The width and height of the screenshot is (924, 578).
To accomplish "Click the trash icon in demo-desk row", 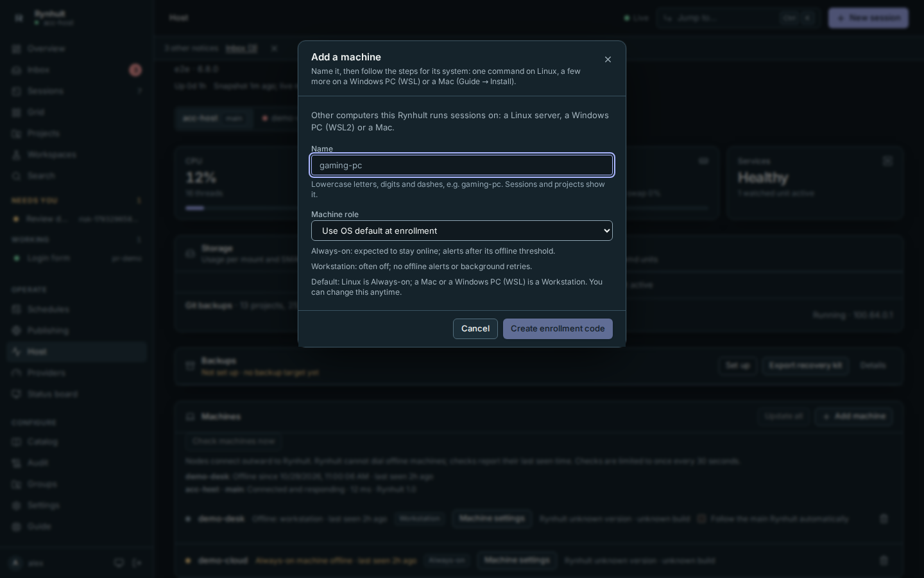I will (884, 519).
